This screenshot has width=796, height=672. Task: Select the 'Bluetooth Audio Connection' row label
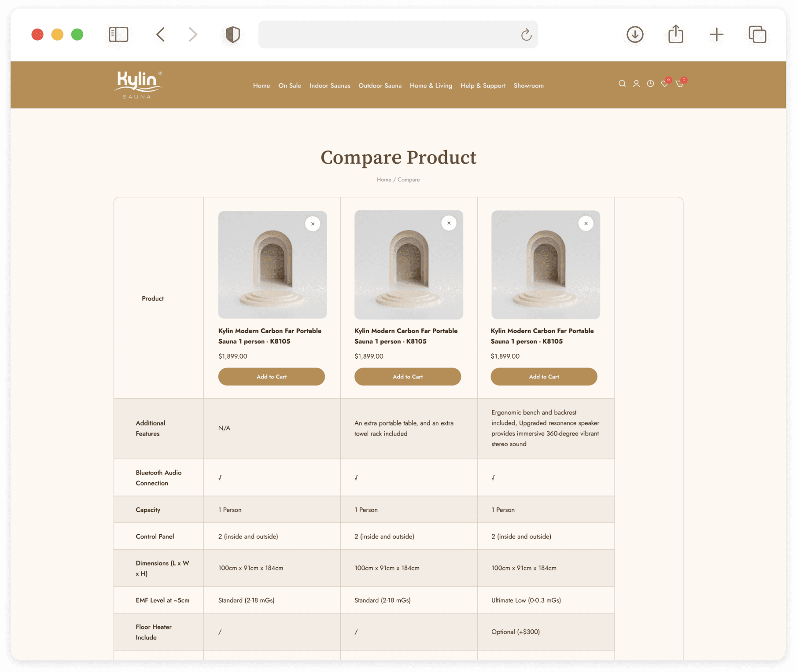[158, 478]
